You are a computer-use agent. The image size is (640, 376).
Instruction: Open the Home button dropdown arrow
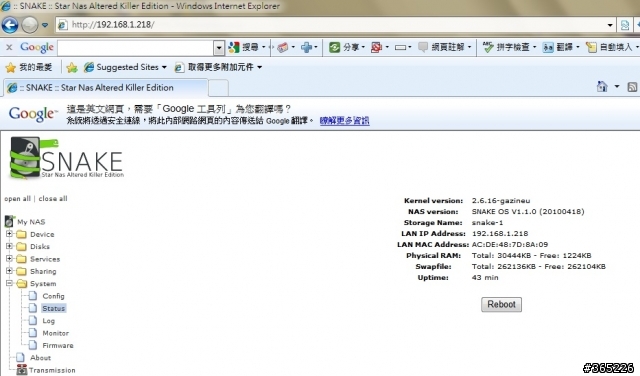tap(617, 87)
